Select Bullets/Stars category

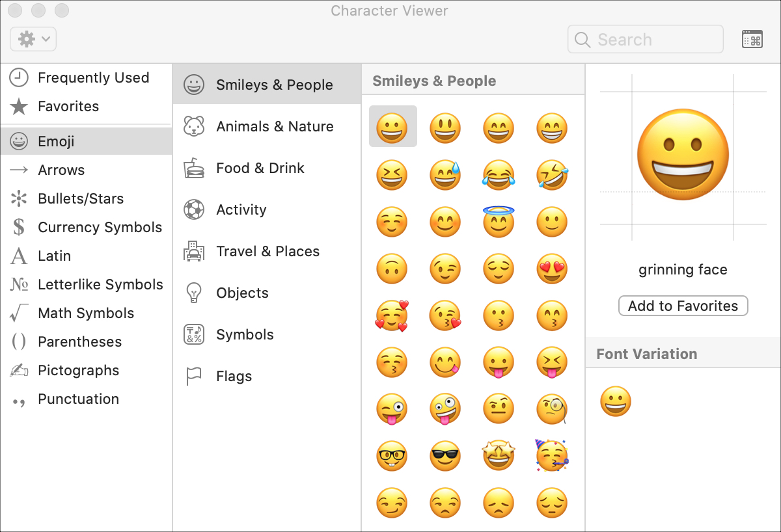click(86, 198)
